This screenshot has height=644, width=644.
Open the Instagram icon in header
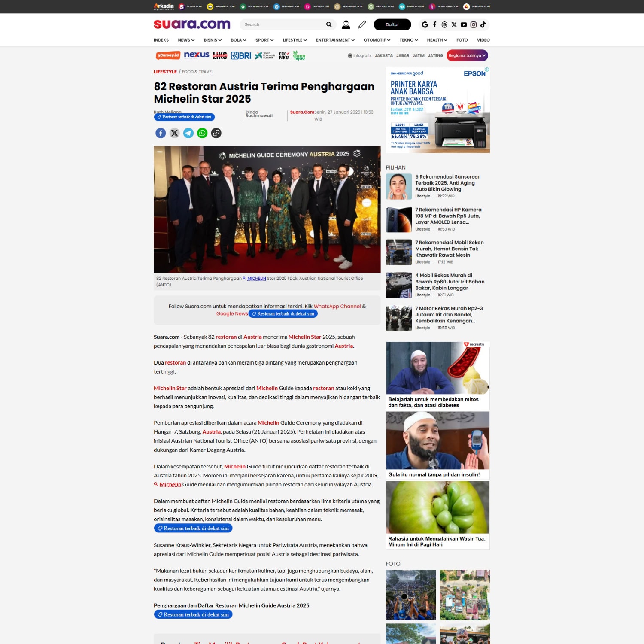coord(474,24)
